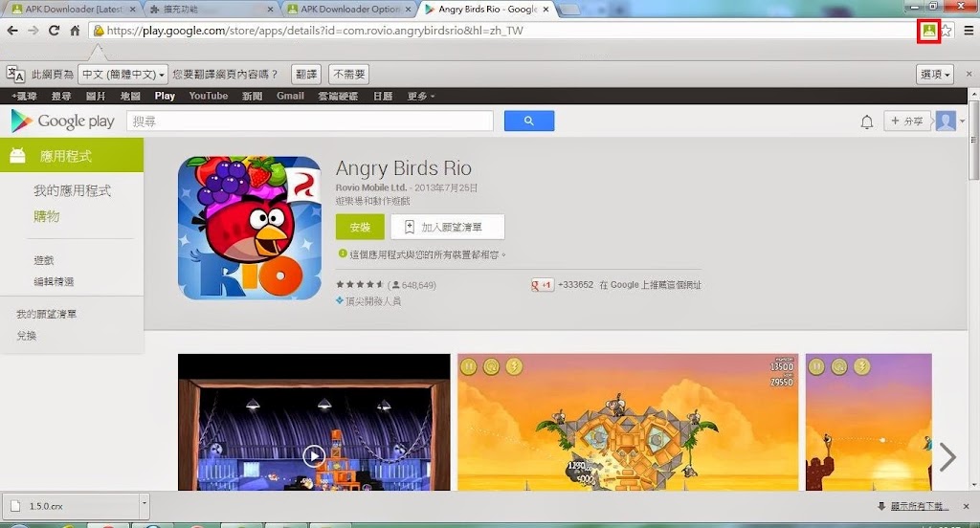Open 雲端硬碟 in the Google bar
980x528 pixels.
coord(338,97)
